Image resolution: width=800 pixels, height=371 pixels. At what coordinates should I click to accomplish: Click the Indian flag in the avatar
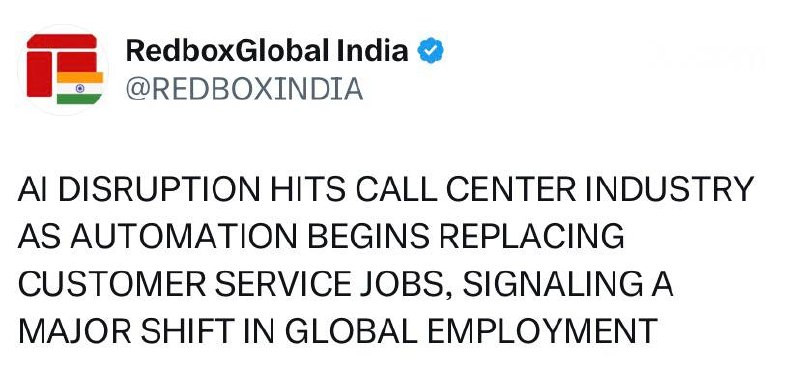click(80, 88)
